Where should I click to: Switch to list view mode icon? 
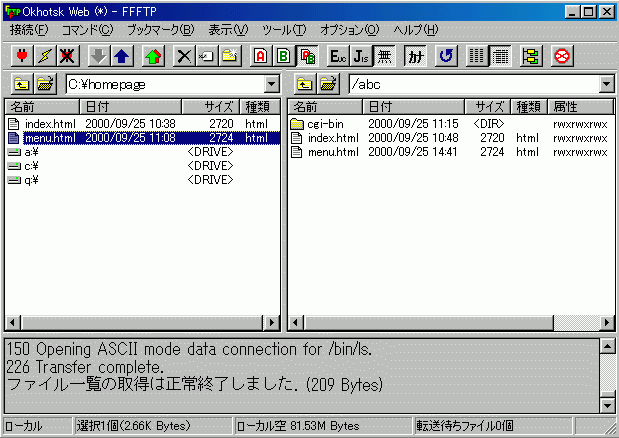point(477,56)
